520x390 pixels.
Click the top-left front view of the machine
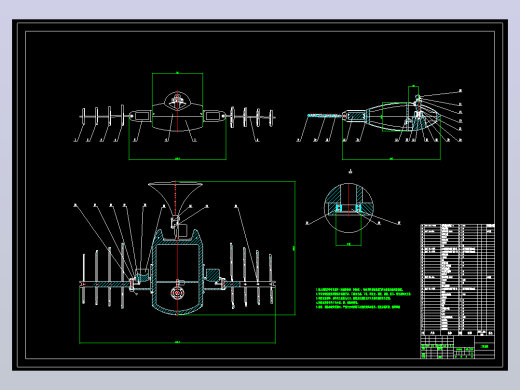click(x=177, y=115)
